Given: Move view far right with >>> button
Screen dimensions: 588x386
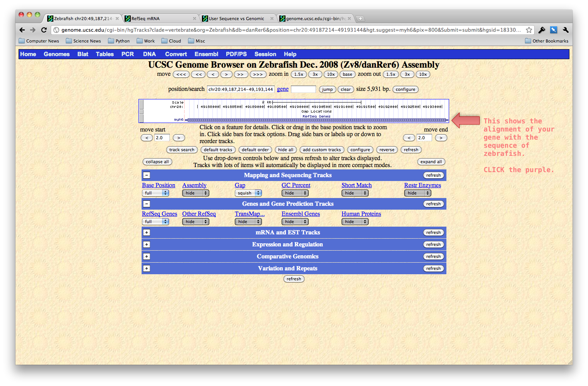Looking at the screenshot, I should (x=258, y=74).
